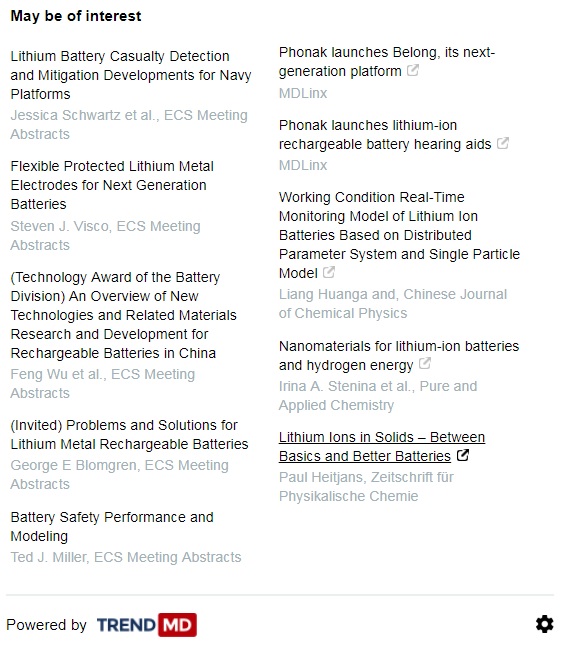
Task: Open Flexible Protected Lithium Metal Electrodes article
Action: click(112, 185)
